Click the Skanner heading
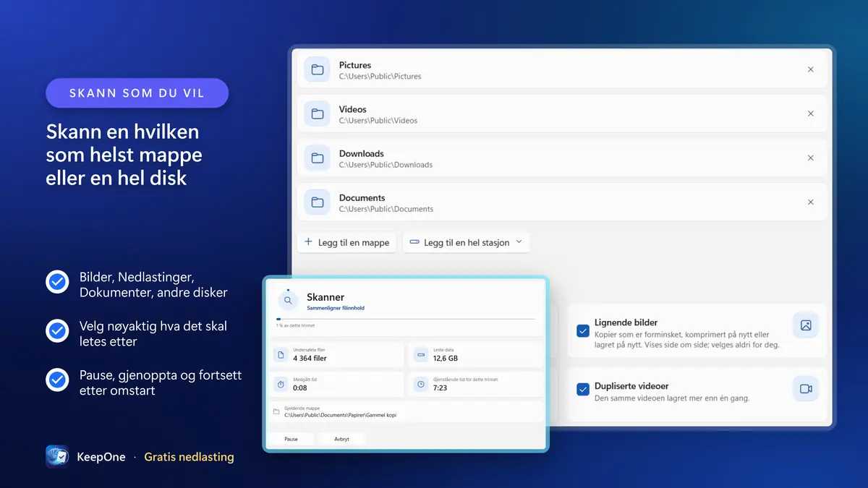Image resolution: width=868 pixels, height=488 pixels. click(x=325, y=297)
